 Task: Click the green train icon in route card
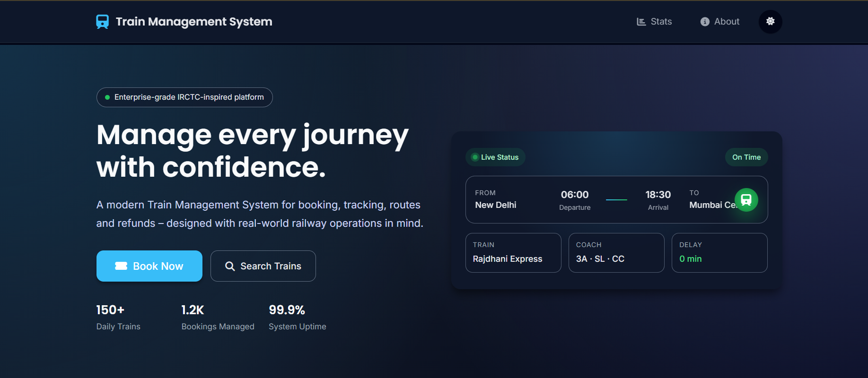[x=746, y=200]
